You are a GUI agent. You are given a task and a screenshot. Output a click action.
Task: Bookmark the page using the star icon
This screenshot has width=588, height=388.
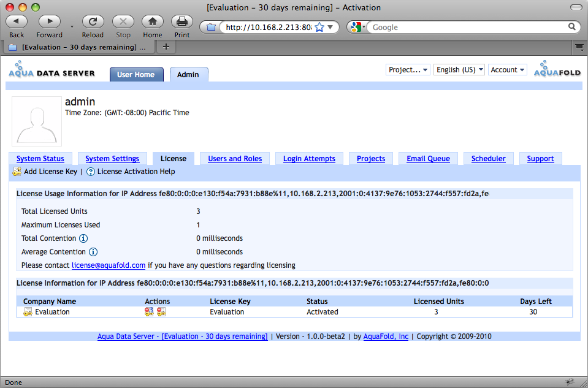click(x=319, y=27)
